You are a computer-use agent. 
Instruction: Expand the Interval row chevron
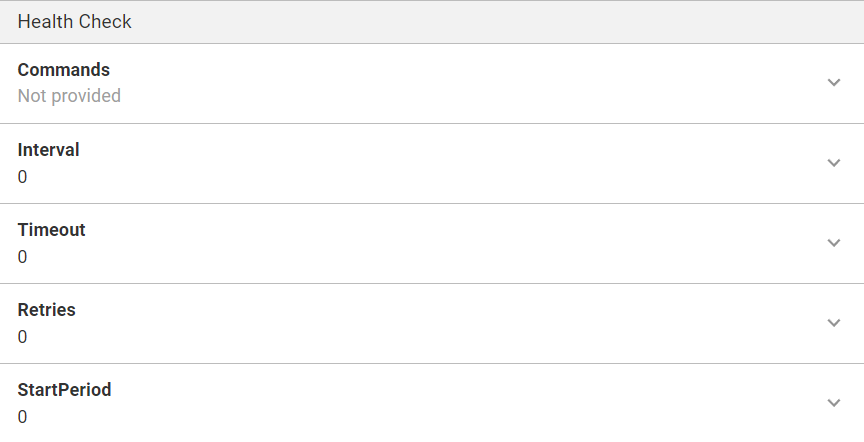(x=834, y=163)
